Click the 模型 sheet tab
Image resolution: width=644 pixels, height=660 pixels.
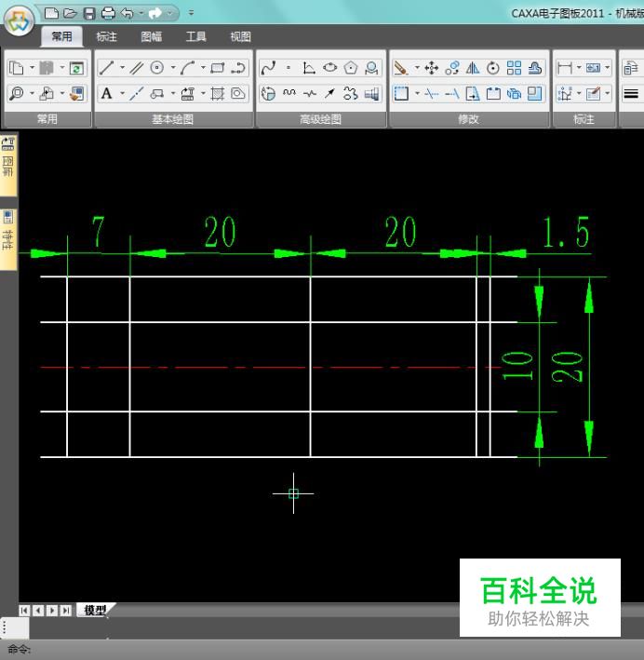tap(94, 611)
